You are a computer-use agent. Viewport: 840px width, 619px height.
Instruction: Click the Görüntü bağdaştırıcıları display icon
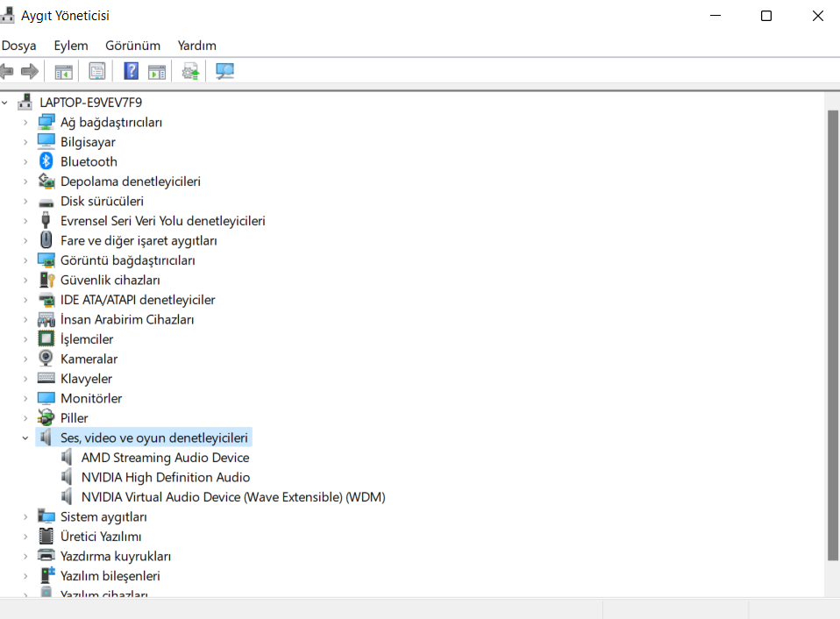click(x=46, y=260)
